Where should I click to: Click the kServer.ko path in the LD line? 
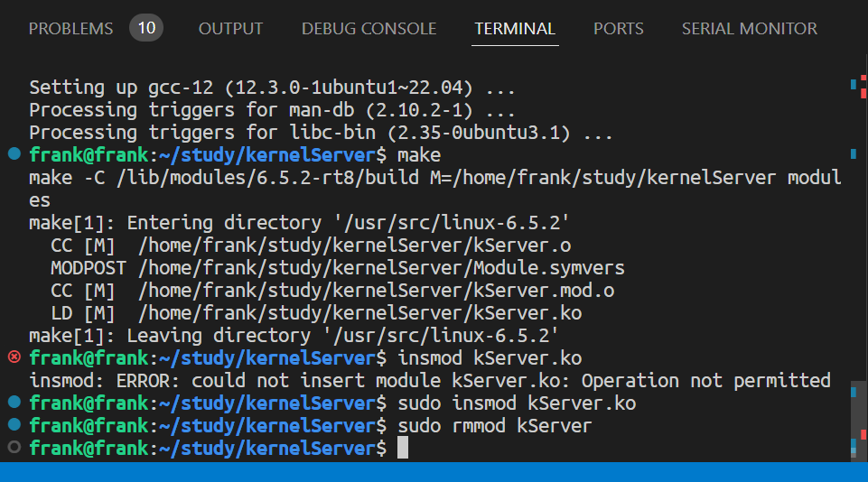click(x=359, y=313)
